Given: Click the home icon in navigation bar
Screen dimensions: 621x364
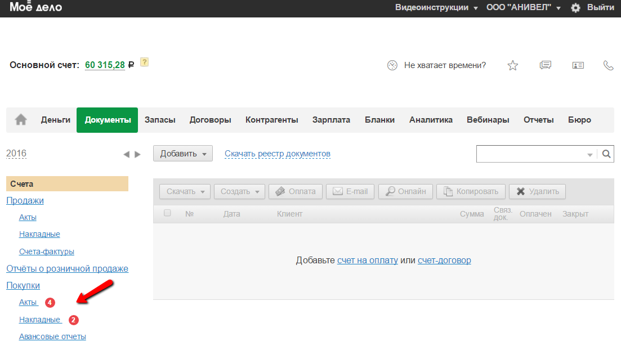Looking at the screenshot, I should 21,120.
